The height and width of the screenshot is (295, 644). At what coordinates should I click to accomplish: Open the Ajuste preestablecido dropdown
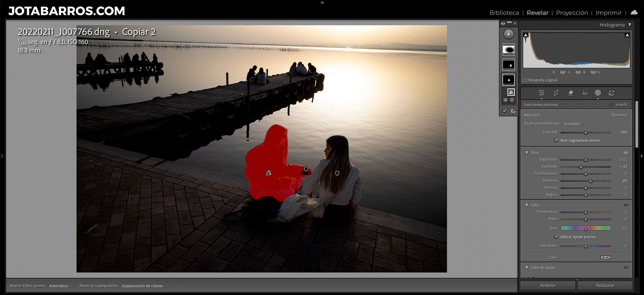[x=574, y=124]
